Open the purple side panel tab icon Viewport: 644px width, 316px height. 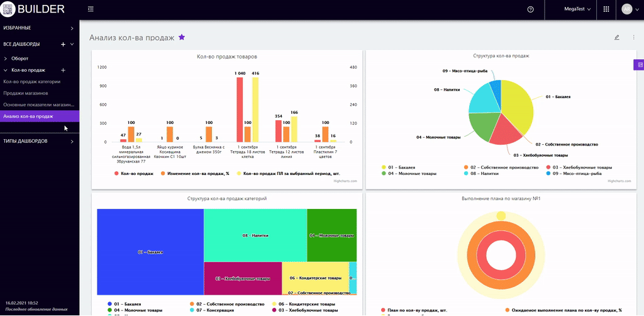click(x=640, y=65)
